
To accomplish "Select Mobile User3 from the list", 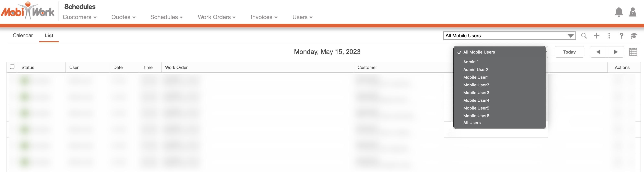I will [476, 92].
